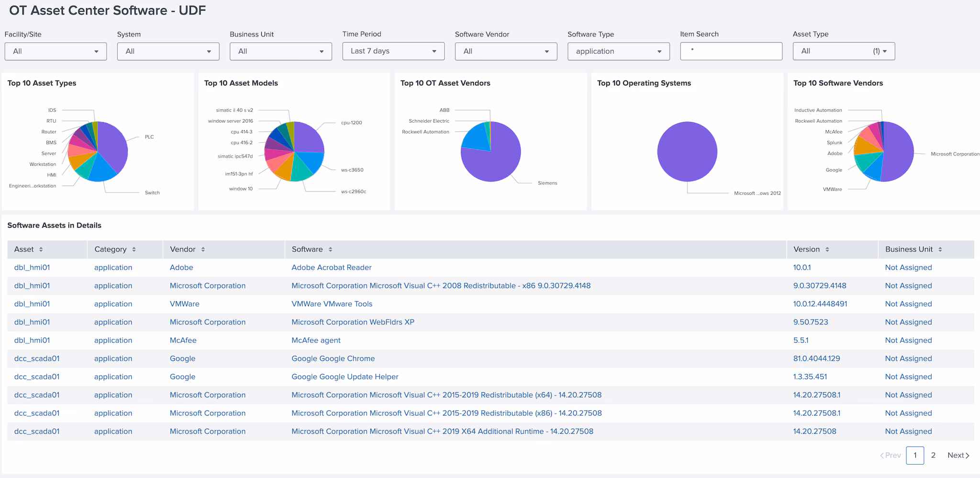The image size is (980, 478).
Task: Click the McAfee vendor link
Action: click(183, 341)
